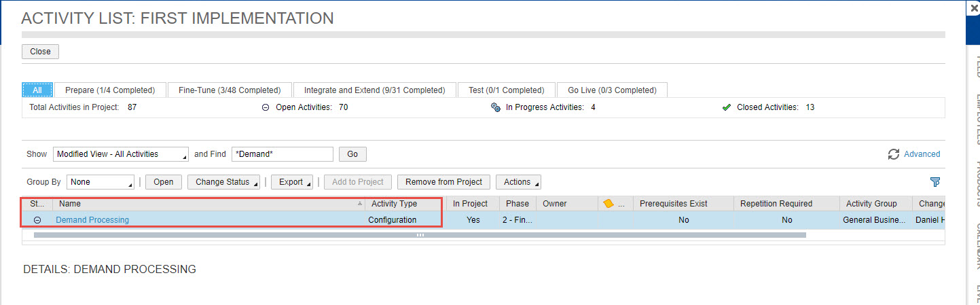Viewport: 980px width, 305px height.
Task: Click the refresh icon beside Advanced
Action: [x=894, y=154]
